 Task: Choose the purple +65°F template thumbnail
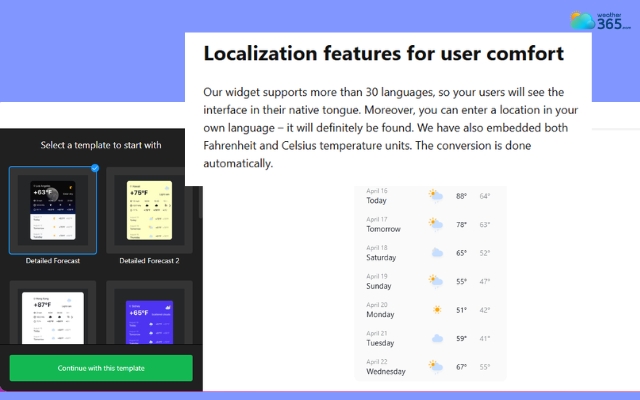coord(149,313)
